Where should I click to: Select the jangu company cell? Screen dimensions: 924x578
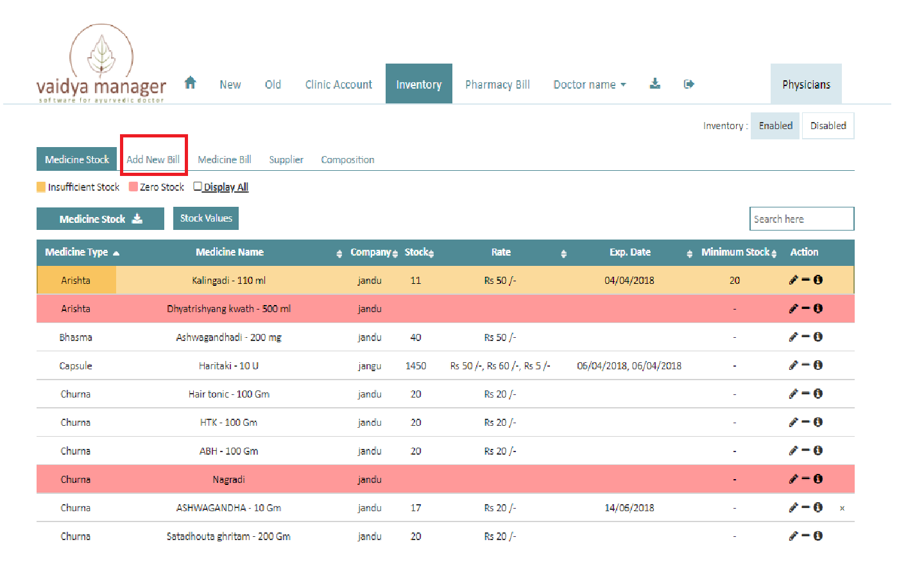coord(370,366)
